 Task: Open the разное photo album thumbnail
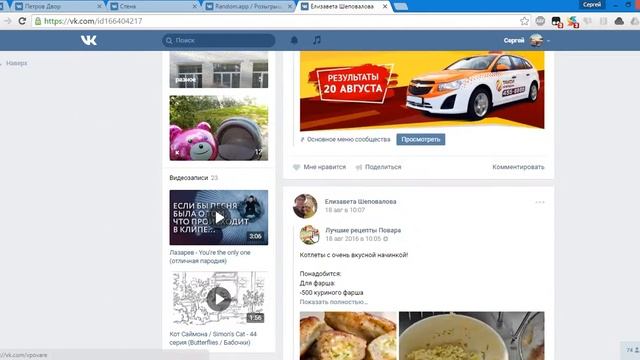click(x=219, y=70)
